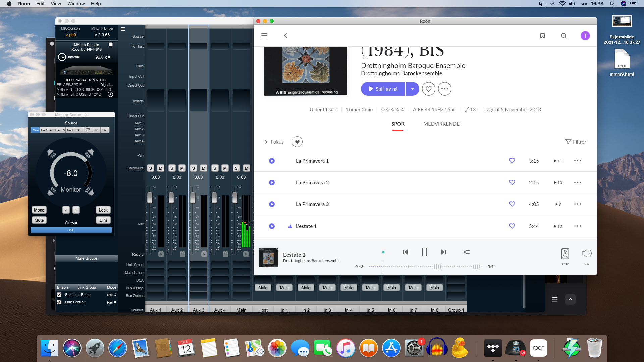Go back in Roon
The height and width of the screenshot is (362, 644).
[286, 36]
